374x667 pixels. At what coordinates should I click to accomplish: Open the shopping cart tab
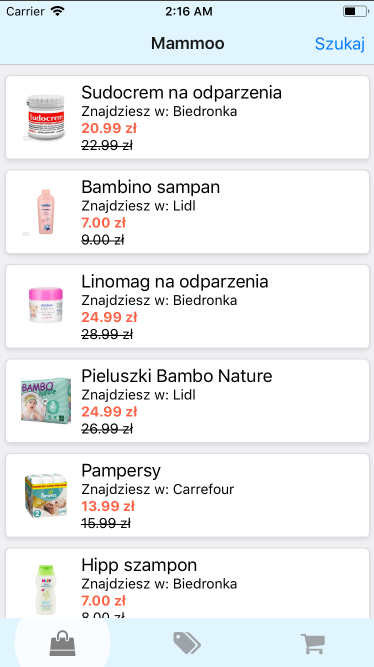(313, 644)
